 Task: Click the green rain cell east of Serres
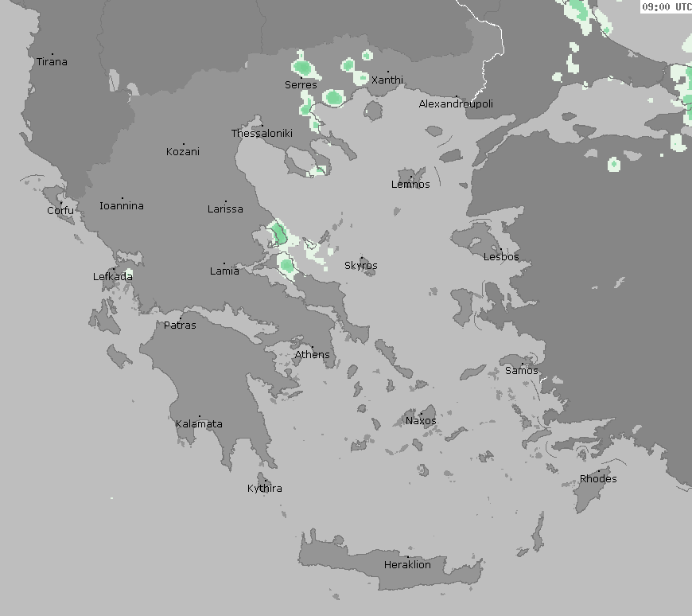tap(334, 98)
